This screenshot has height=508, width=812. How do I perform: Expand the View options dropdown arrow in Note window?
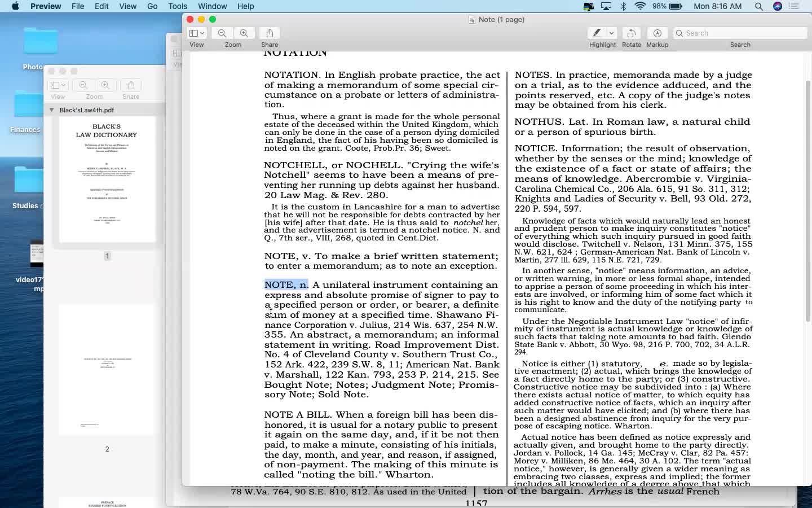coord(202,33)
